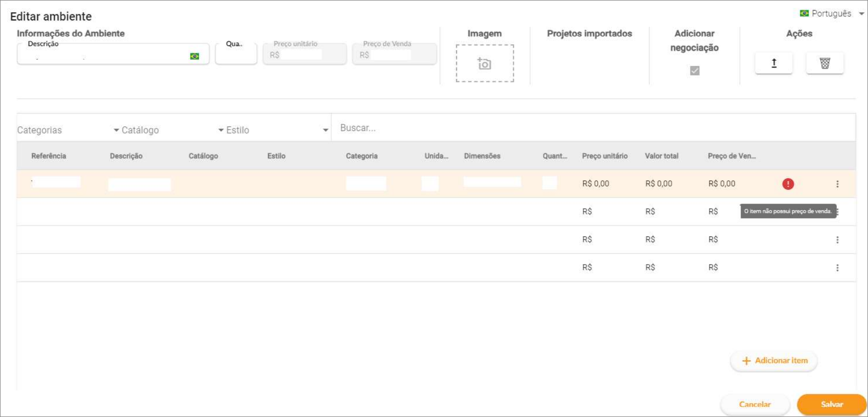Open the three-dot menu of the first item row
This screenshot has width=868, height=417.
pos(837,184)
